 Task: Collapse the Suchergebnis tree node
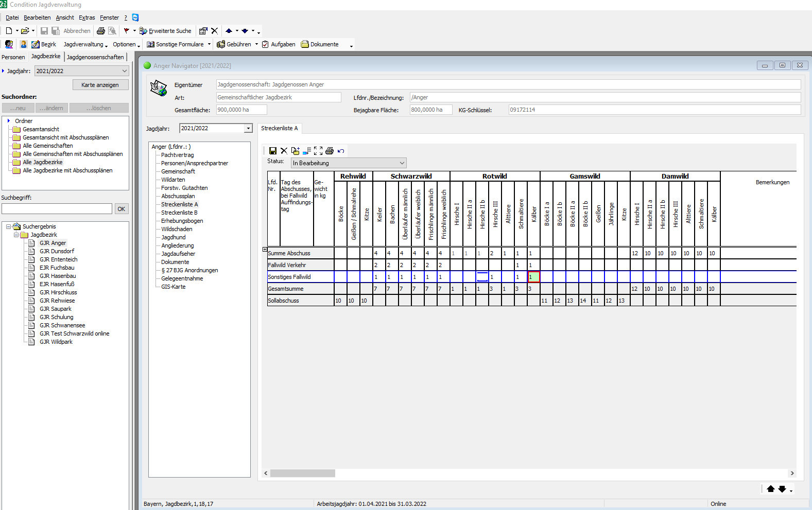9,226
